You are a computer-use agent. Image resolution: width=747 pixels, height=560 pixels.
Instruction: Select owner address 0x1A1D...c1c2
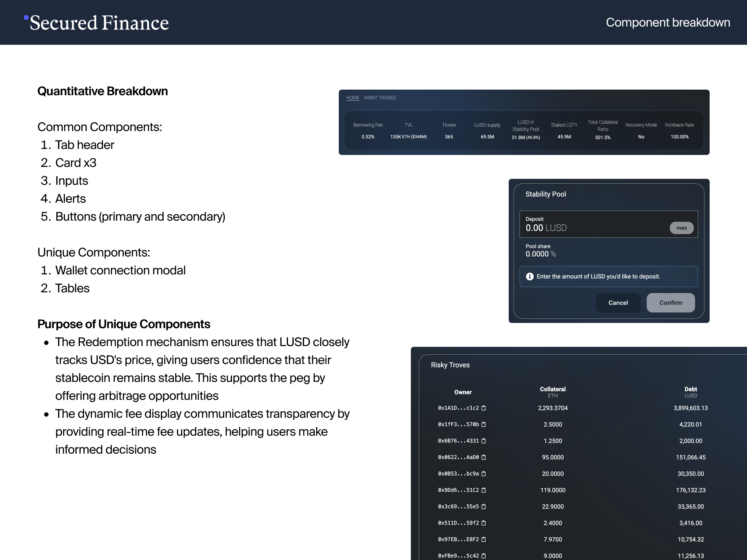coord(458,408)
